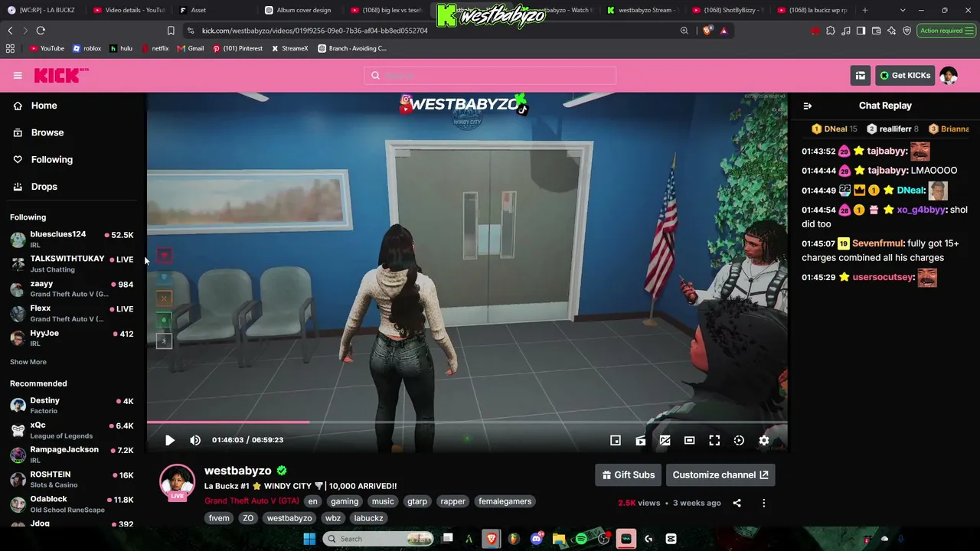Open ROSHTEIN recommended channel
The height and width of the screenshot is (551, 980).
(72, 479)
